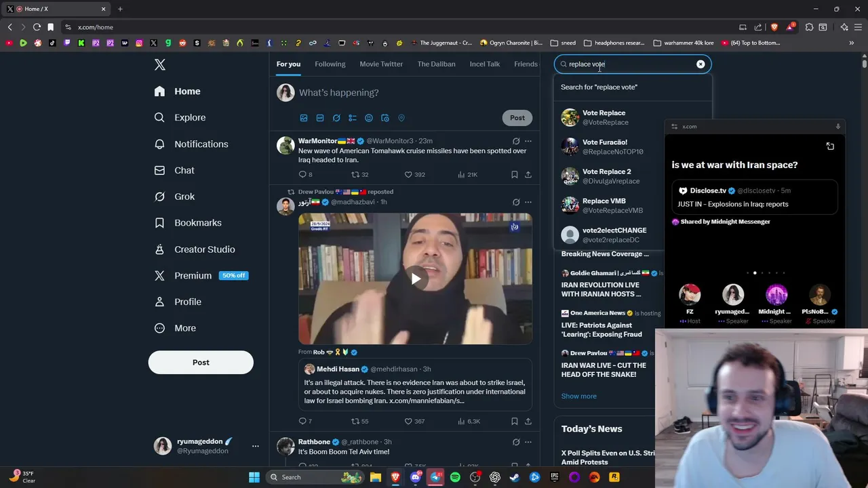Open Chat in the sidebar
The height and width of the screenshot is (488, 868).
click(x=174, y=170)
